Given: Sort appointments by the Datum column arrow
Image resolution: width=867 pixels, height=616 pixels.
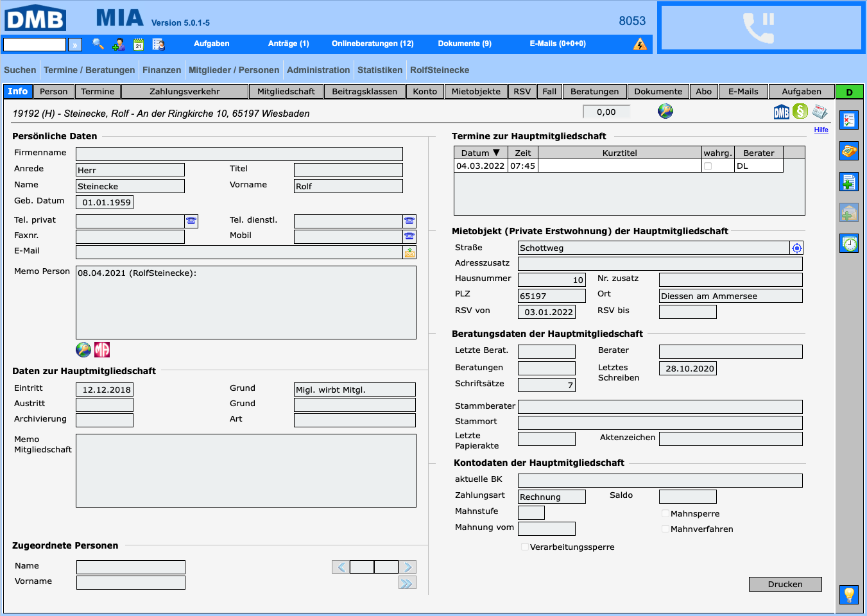Looking at the screenshot, I should point(496,153).
